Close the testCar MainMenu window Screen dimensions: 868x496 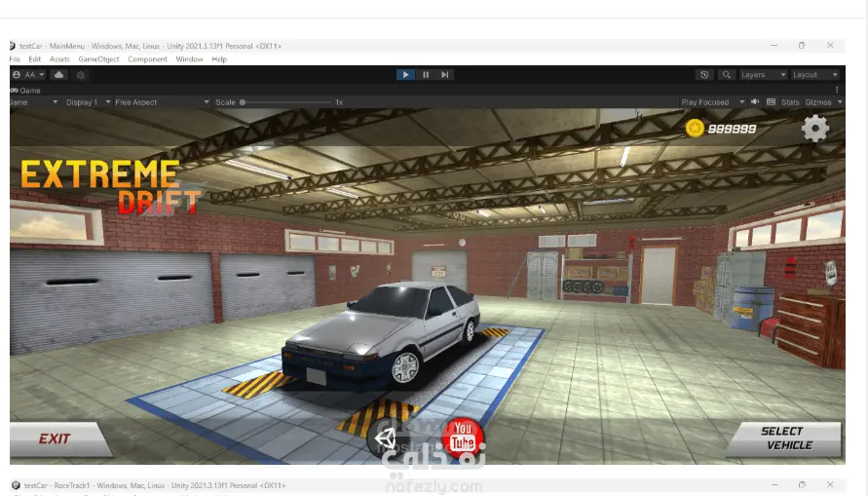830,46
